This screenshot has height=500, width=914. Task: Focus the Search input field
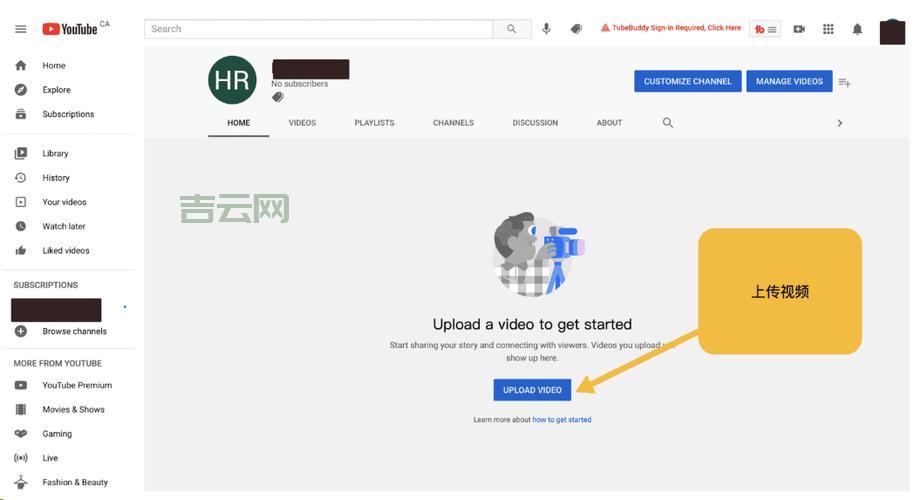point(318,29)
